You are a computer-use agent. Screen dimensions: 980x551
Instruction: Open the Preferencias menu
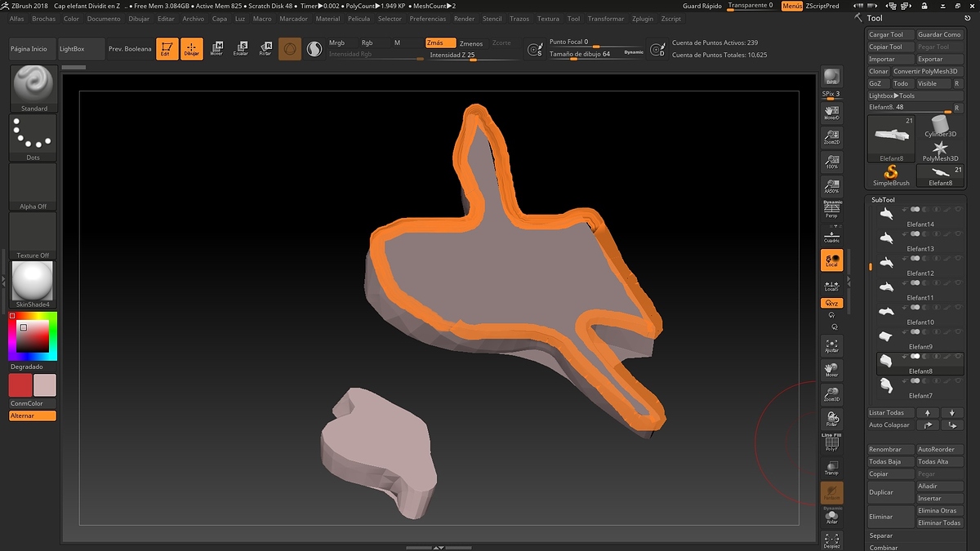(428, 18)
